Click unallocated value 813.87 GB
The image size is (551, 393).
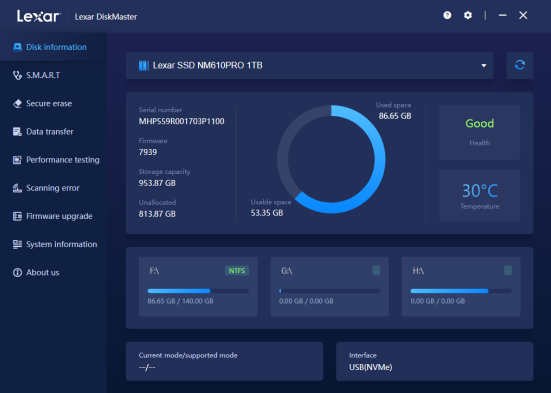coord(157,214)
